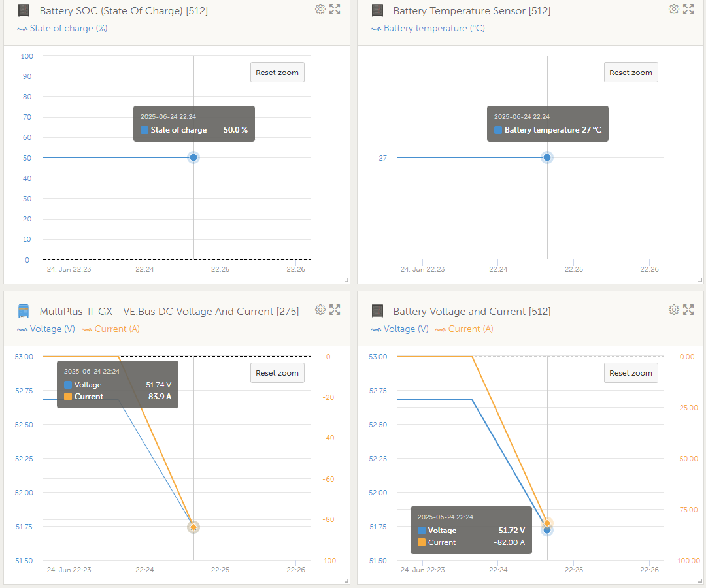The width and height of the screenshot is (706, 588).
Task: Expand Battery Temperature Sensor widget to fullscreen
Action: click(688, 9)
